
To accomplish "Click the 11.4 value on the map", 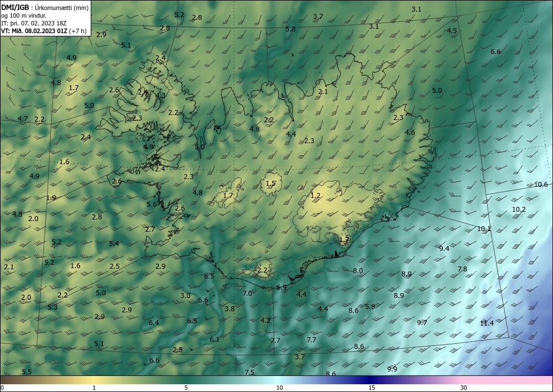I will click(487, 323).
